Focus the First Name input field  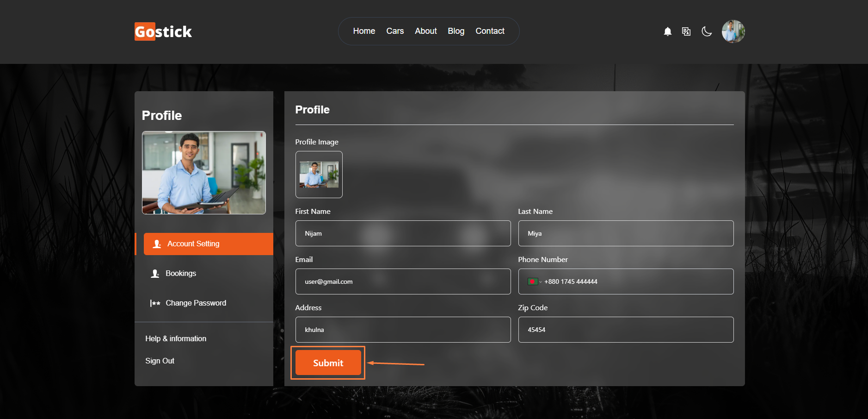403,233
